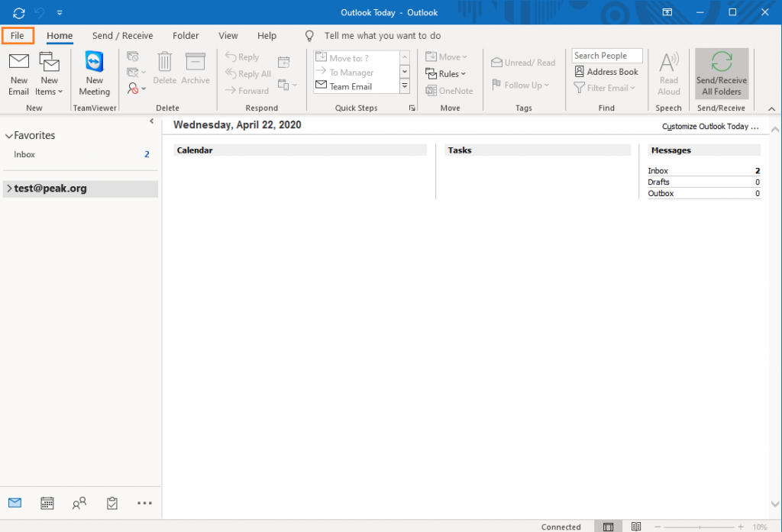Switch to People contacts view
Screen dimensions: 782x532
coord(79,503)
